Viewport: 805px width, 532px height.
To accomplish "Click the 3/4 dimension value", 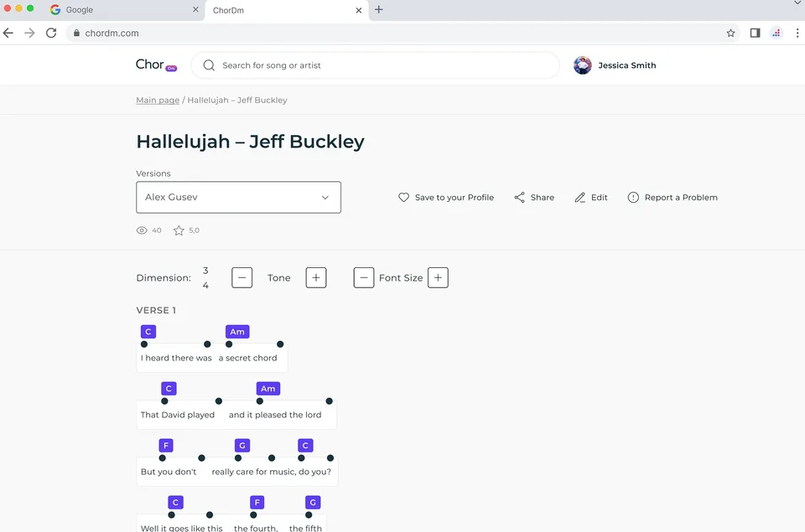I will (205, 277).
